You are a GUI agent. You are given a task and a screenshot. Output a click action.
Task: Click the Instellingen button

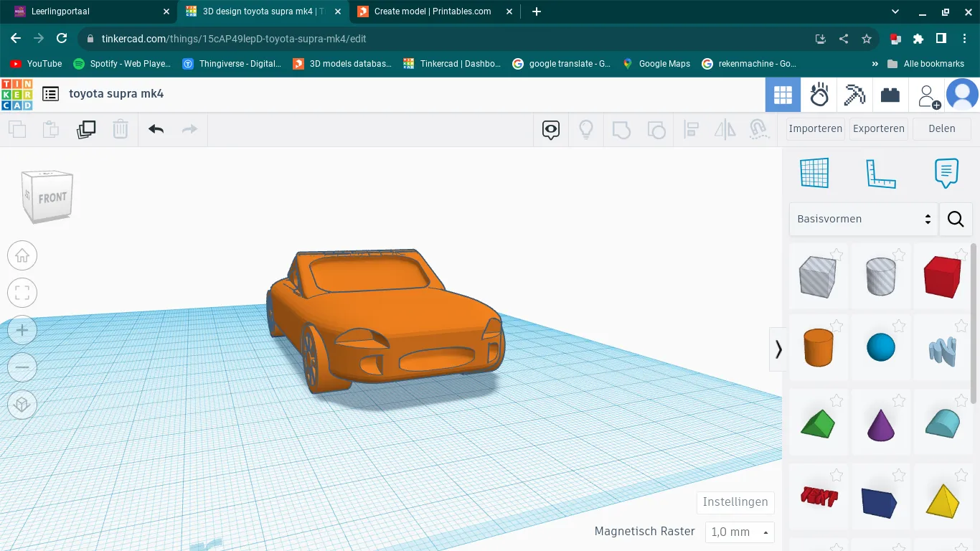click(x=735, y=502)
